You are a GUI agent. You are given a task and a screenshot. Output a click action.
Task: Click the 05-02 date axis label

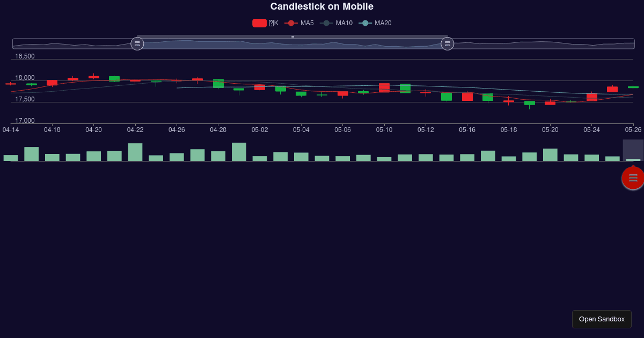coord(260,130)
